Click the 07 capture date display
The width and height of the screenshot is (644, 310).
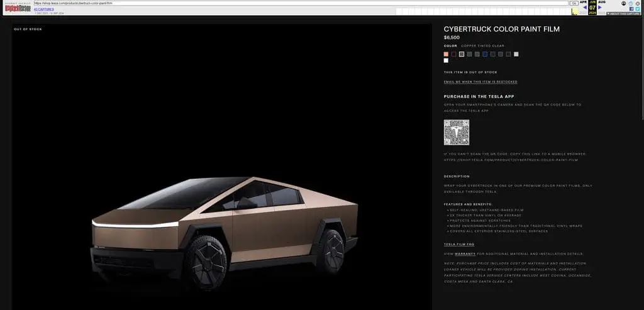click(592, 8)
